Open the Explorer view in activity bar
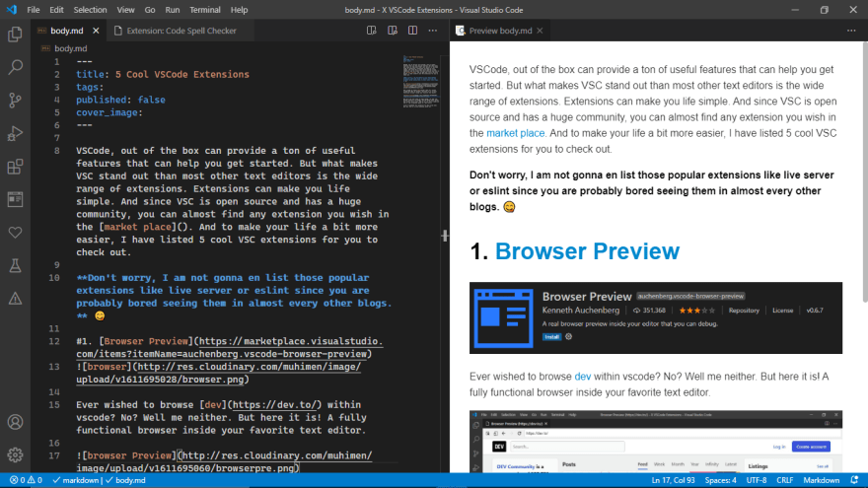 [x=15, y=35]
